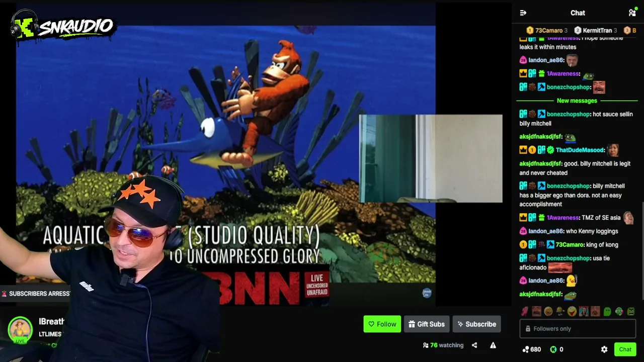Click the face emote after TMZ of SE asia
Viewport: 644px width, 362px height.
(x=628, y=218)
